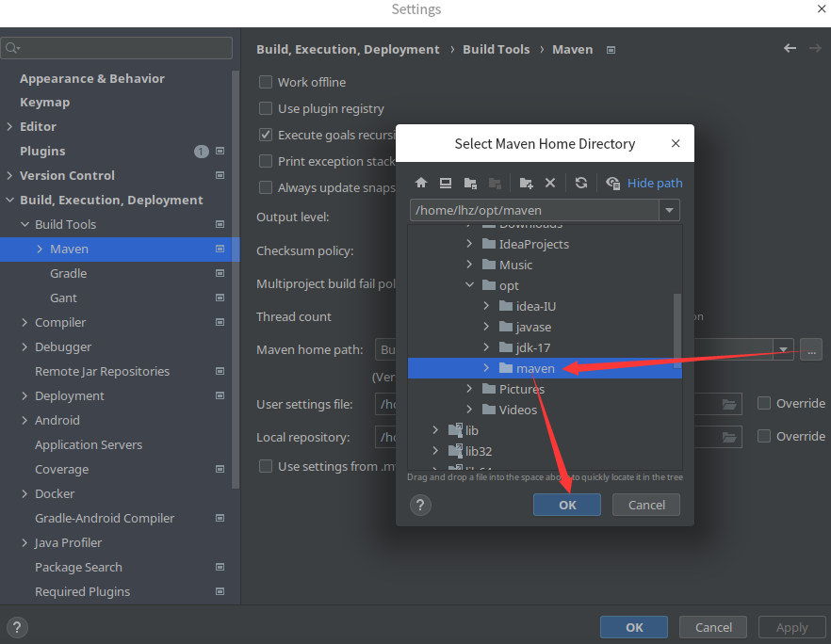
Task: Click the project icon on Coverage row
Action: [220, 469]
